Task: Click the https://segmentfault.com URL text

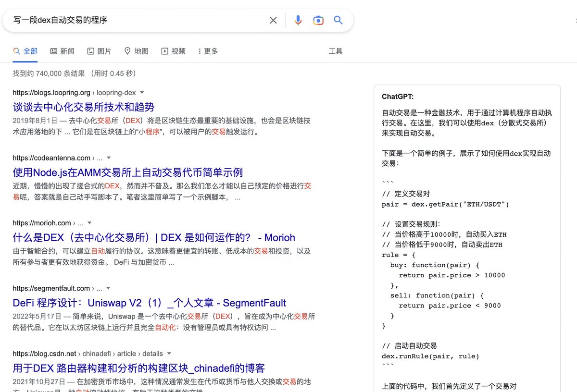Action: tap(51, 288)
